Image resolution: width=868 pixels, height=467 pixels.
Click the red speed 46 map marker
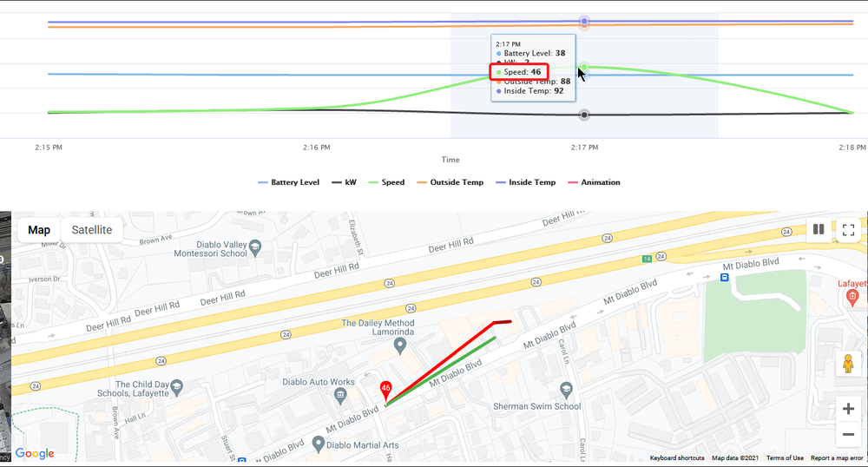coord(385,391)
